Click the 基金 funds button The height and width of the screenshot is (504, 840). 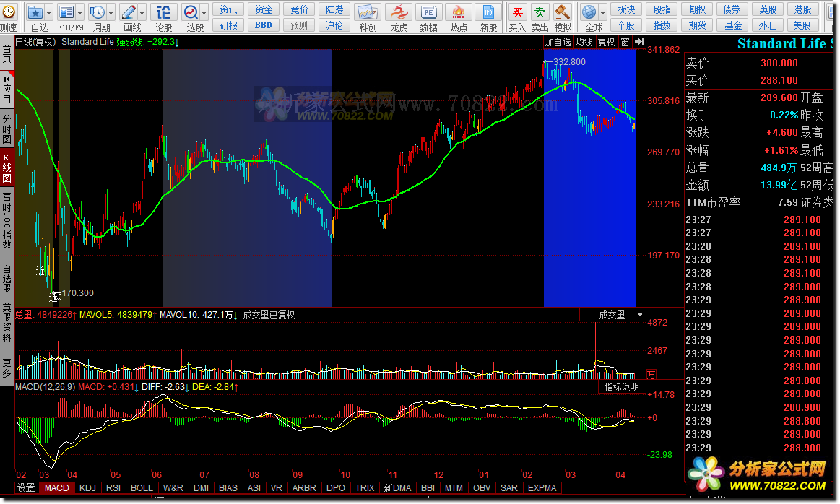pos(732,25)
